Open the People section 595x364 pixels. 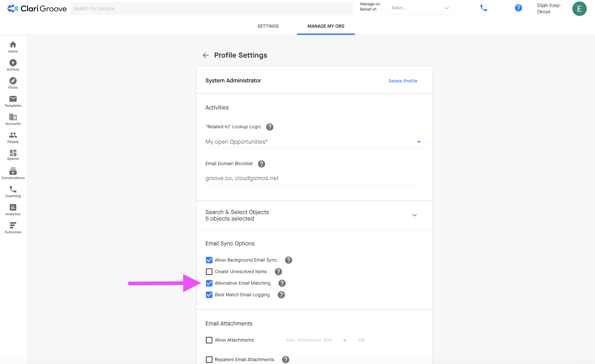click(x=13, y=137)
